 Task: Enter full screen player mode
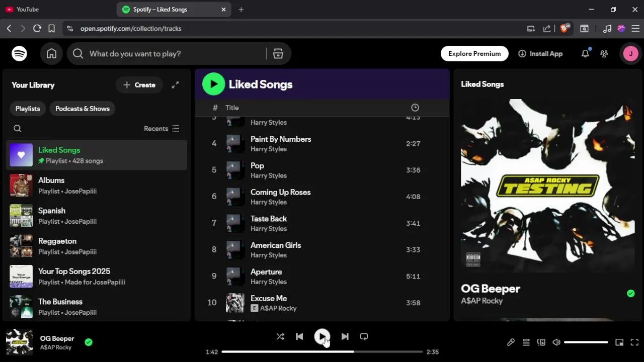point(634,342)
